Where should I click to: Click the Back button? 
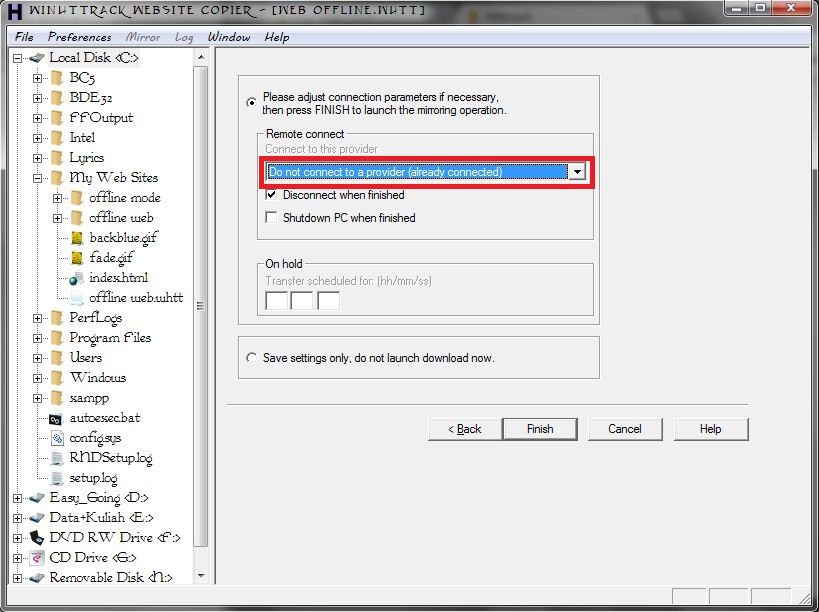click(464, 429)
